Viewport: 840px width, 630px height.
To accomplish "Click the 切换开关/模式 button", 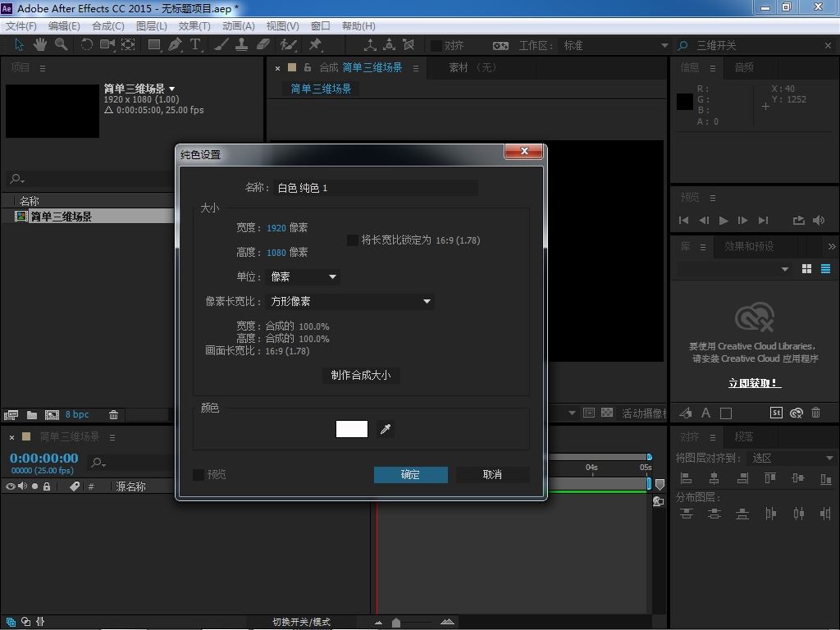I will tap(302, 622).
